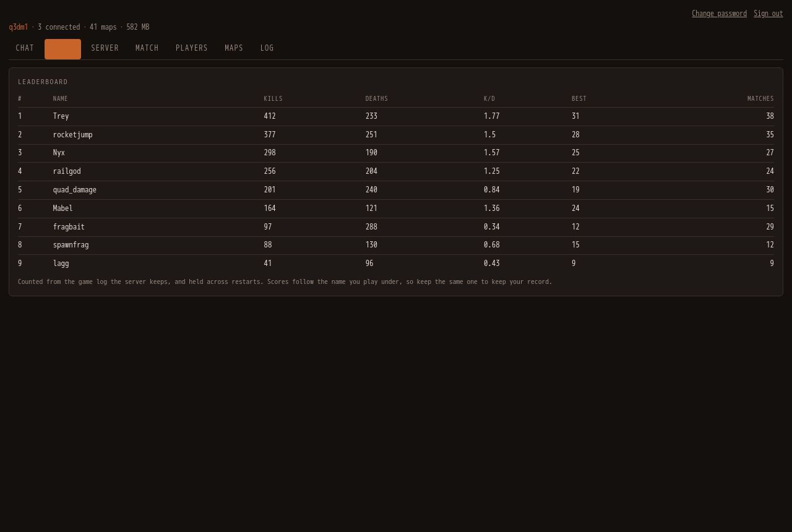Click the q3dm1 map name
This screenshot has height=532, width=792.
[x=19, y=27]
